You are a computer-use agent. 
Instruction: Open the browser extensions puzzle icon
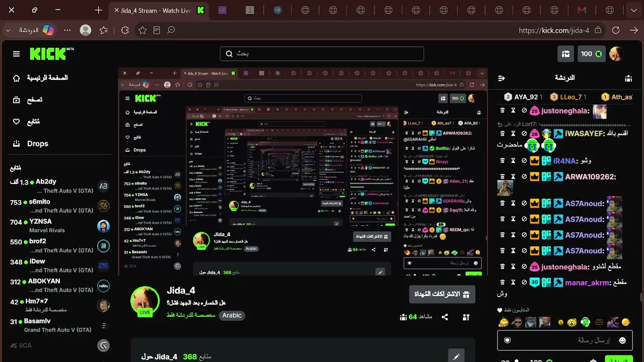tap(125, 30)
